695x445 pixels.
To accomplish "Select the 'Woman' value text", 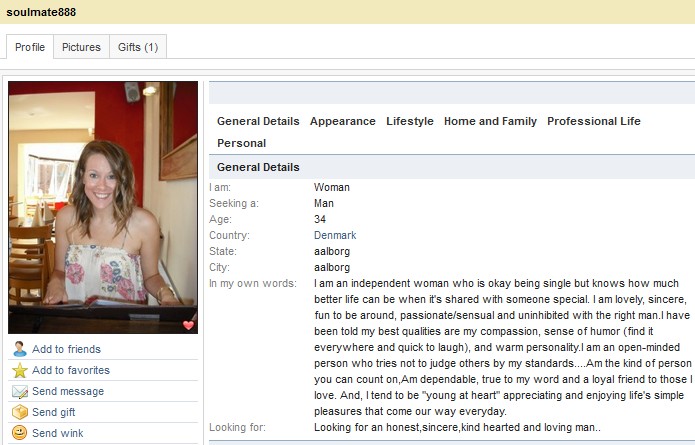I will 332,187.
